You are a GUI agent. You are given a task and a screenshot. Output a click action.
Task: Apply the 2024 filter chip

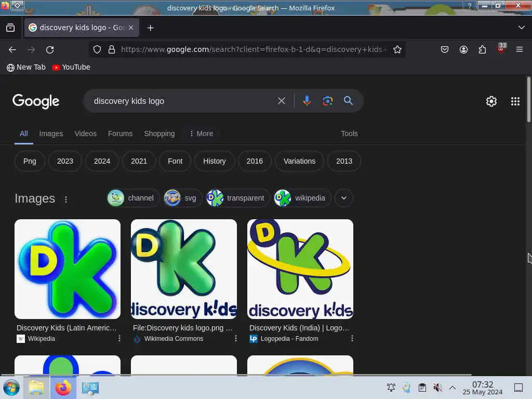pyautogui.click(x=102, y=161)
